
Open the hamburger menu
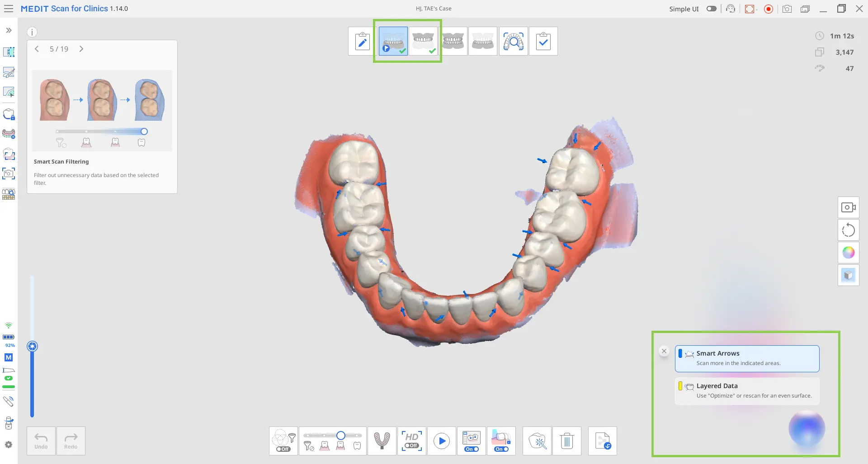tap(9, 9)
